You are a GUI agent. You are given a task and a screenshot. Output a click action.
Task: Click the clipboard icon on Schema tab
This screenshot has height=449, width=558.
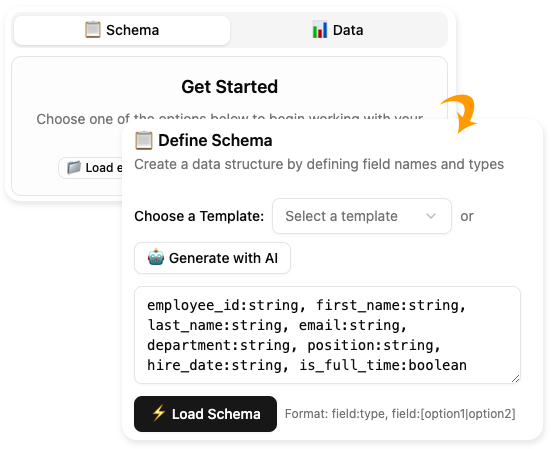[93, 30]
